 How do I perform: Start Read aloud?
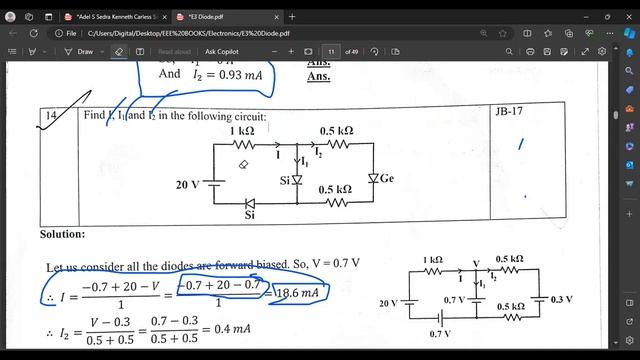[x=174, y=51]
